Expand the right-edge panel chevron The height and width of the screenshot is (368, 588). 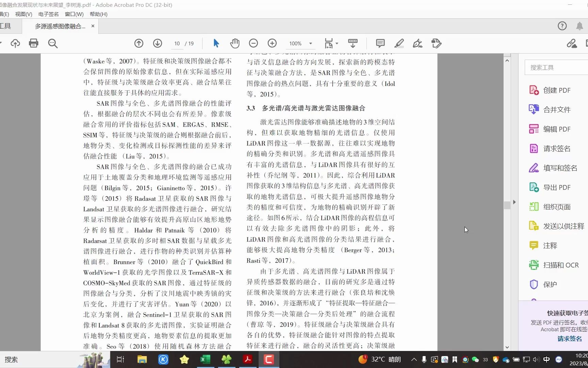[x=514, y=202]
